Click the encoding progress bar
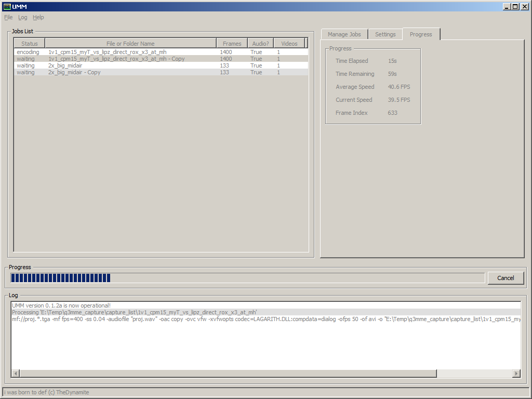 click(x=247, y=278)
